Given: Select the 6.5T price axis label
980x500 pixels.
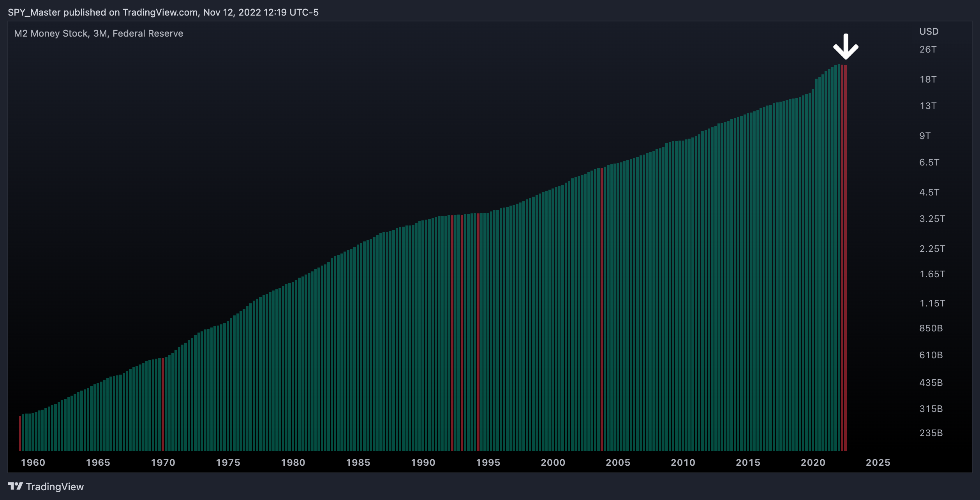Looking at the screenshot, I should (929, 162).
